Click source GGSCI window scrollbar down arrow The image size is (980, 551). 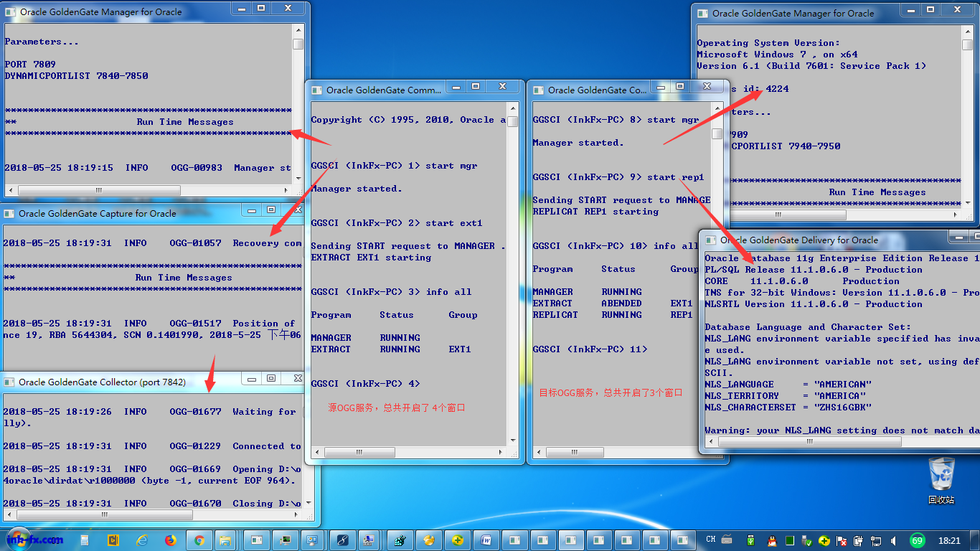(513, 441)
